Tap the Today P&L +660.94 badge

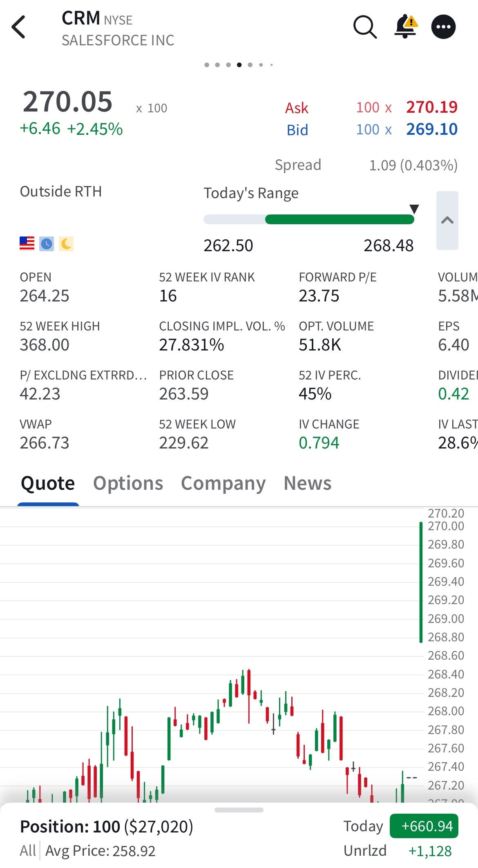pyautogui.click(x=424, y=826)
